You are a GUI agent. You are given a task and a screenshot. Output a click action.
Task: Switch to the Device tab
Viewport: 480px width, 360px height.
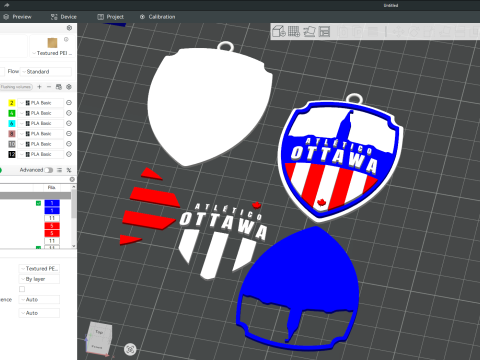coord(64,17)
